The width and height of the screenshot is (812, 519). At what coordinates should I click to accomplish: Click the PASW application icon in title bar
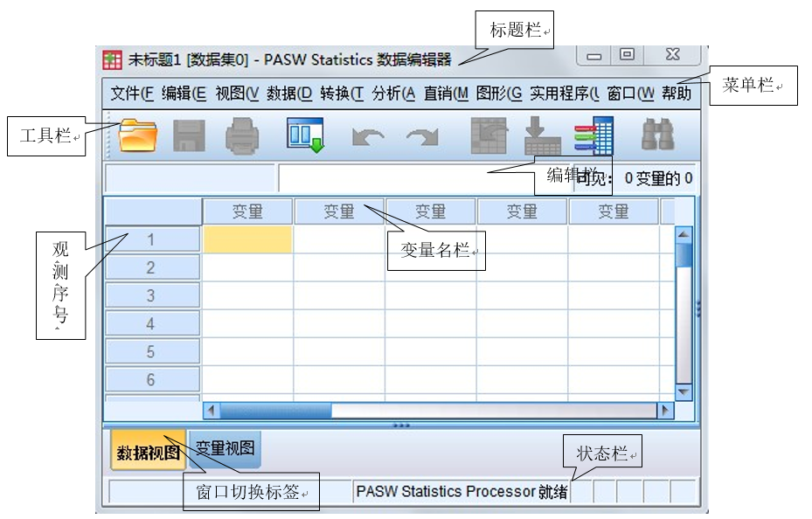pyautogui.click(x=113, y=60)
